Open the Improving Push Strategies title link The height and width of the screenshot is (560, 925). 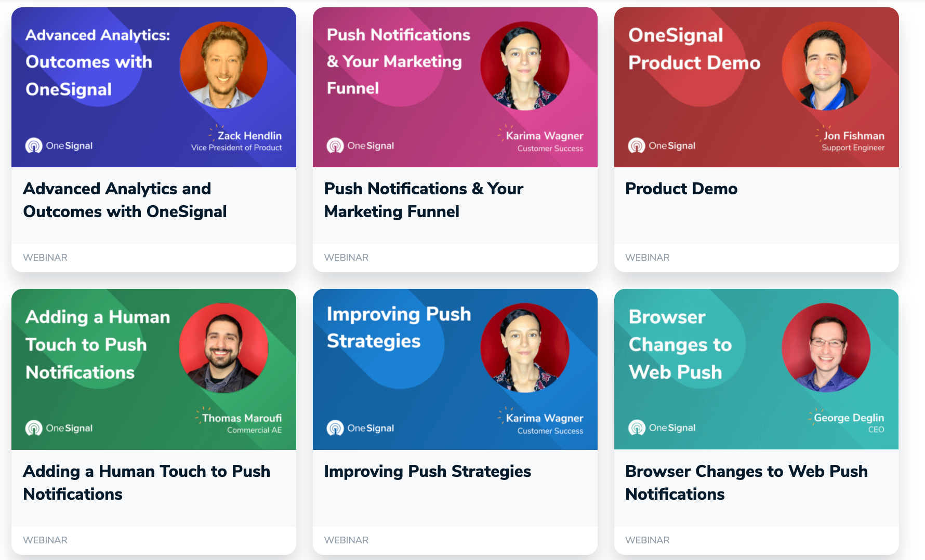point(428,471)
